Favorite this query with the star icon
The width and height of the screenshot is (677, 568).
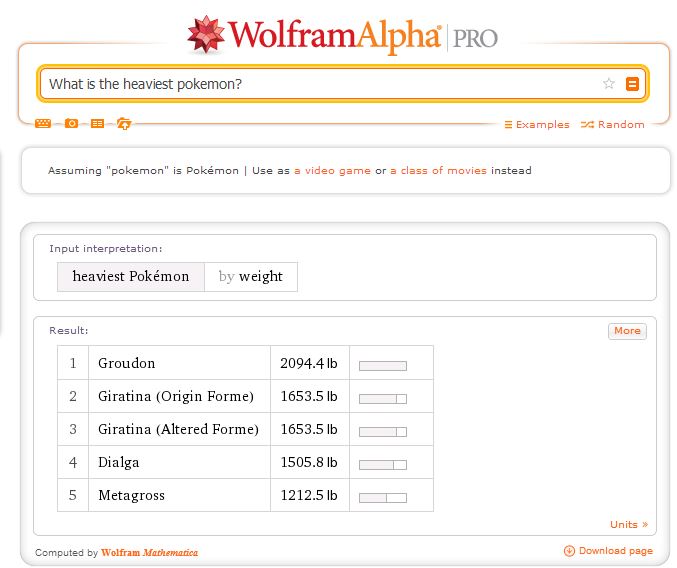tap(609, 83)
